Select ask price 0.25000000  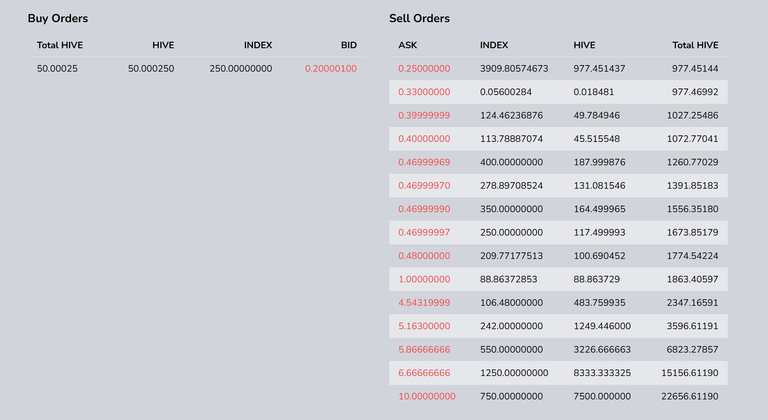pyautogui.click(x=424, y=69)
